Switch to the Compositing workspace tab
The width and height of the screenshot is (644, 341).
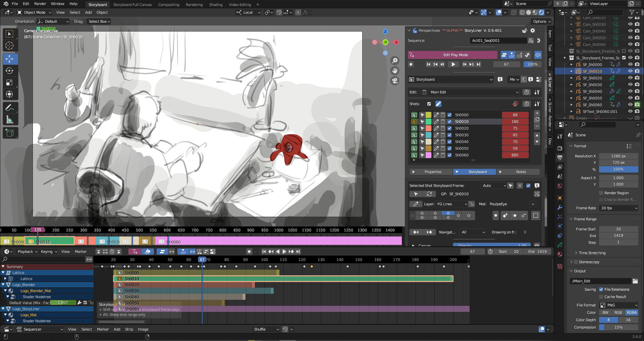168,5
